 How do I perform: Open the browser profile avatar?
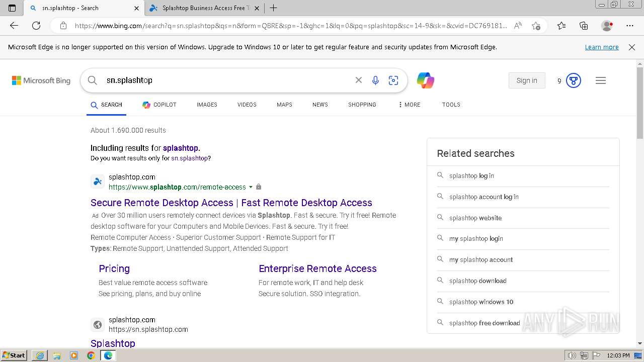607,26
